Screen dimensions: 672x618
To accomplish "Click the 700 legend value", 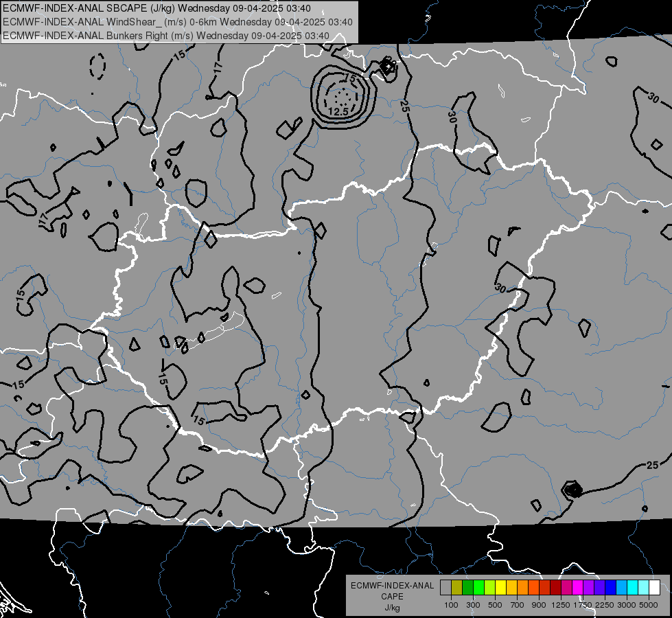I will click(x=518, y=605).
